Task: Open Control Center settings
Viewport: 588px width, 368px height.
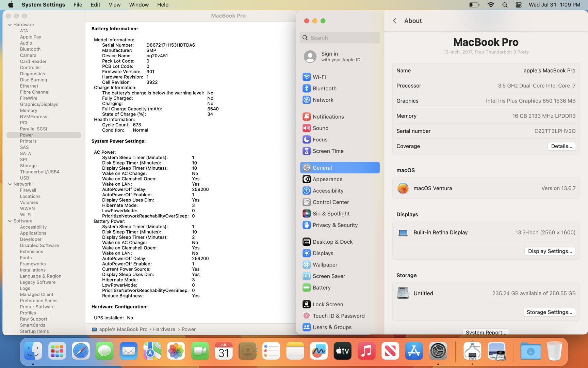Action: [x=340, y=202]
